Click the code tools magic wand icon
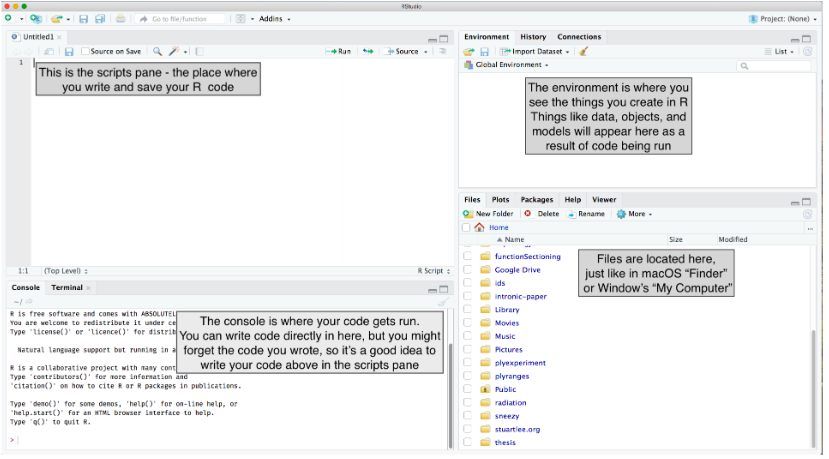Viewport: 829px width, 459px height. pyautogui.click(x=173, y=51)
